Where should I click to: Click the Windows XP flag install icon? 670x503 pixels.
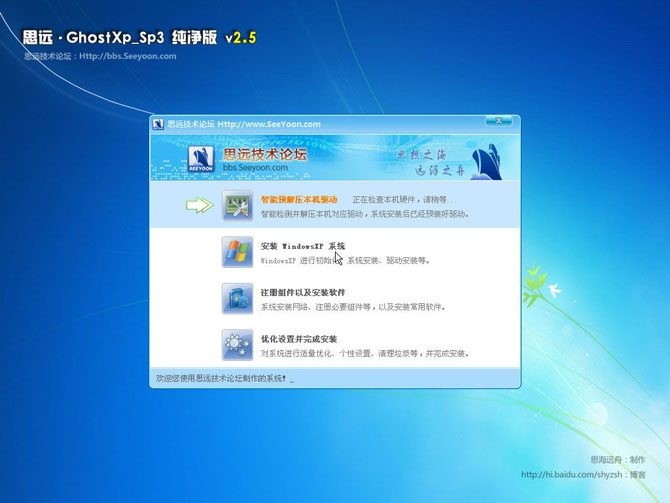click(x=237, y=252)
